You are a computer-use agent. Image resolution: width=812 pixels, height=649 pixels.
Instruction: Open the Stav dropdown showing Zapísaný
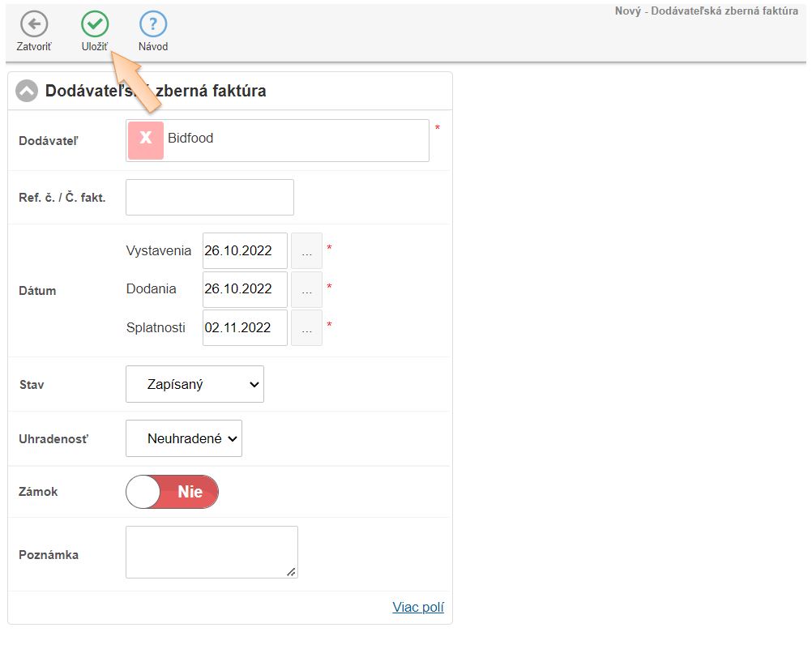pos(194,385)
